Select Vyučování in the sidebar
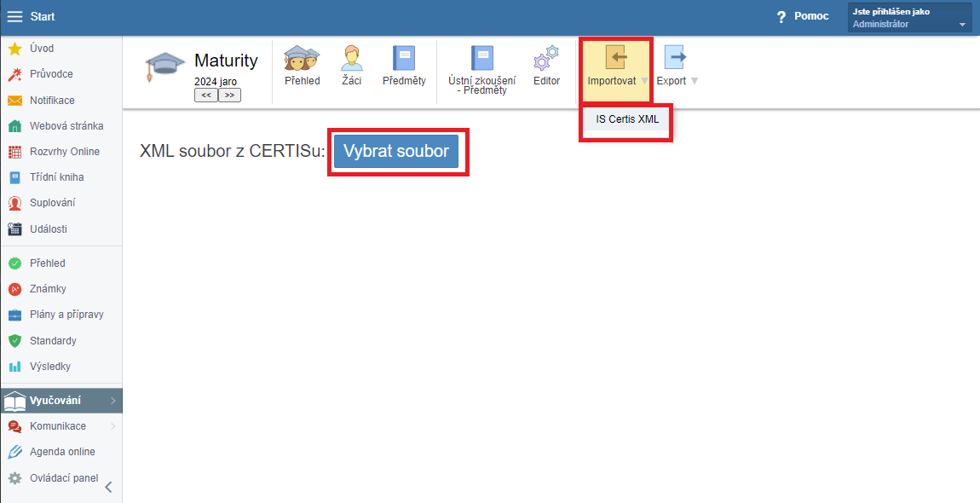This screenshot has width=980, height=503. (x=61, y=401)
